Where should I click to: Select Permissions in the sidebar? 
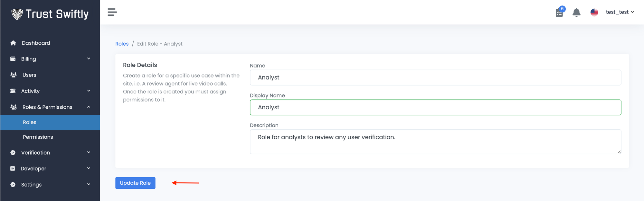tap(38, 137)
